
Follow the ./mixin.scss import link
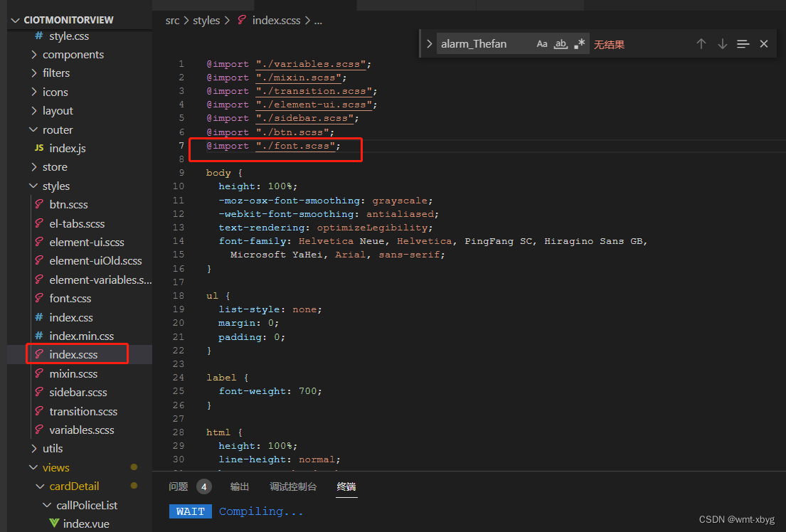(x=299, y=78)
